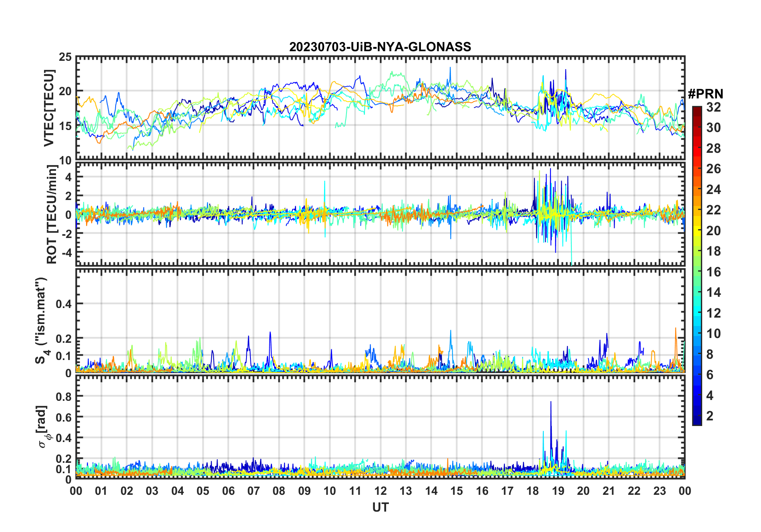Click colorbar tick label 8
Viewport: 761px width, 532px height.
[710, 354]
